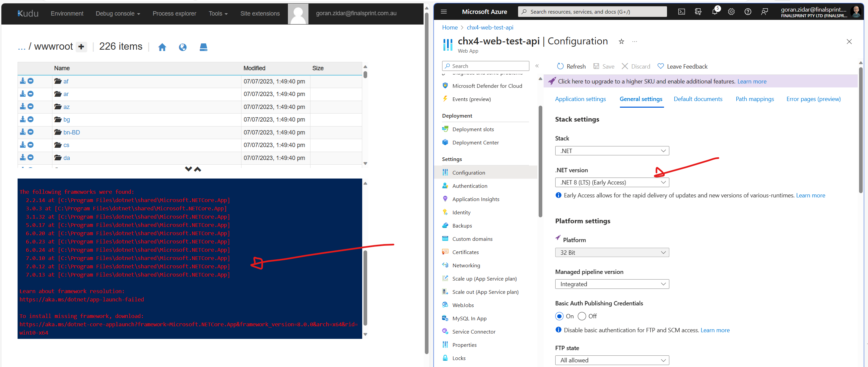Click Leave Feedback in Configuration toolbar
This screenshot has height=367, width=868.
pyautogui.click(x=683, y=67)
